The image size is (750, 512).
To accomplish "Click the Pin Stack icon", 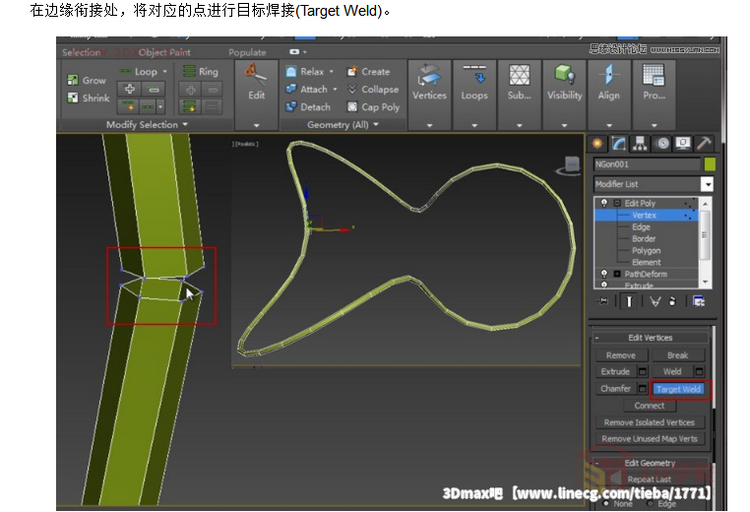I will click(603, 301).
